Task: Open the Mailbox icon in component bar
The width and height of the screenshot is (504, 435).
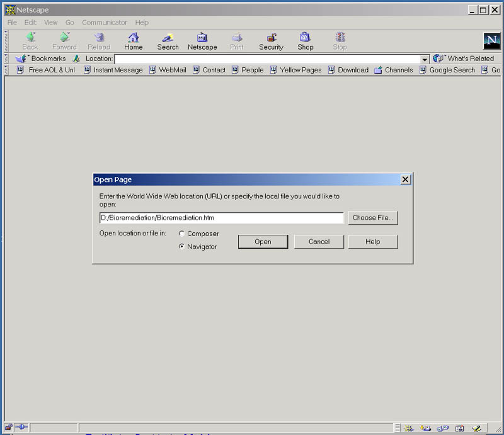Action: pyautogui.click(x=426, y=428)
